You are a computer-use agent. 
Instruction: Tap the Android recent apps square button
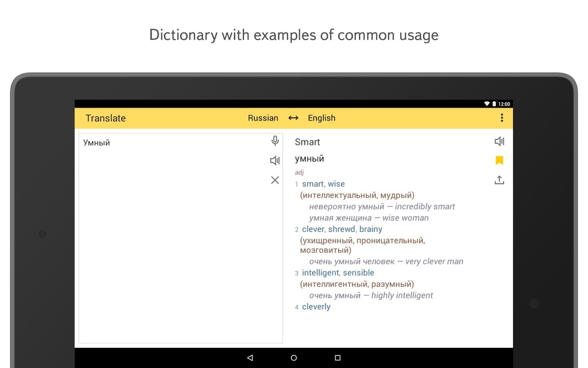point(338,358)
